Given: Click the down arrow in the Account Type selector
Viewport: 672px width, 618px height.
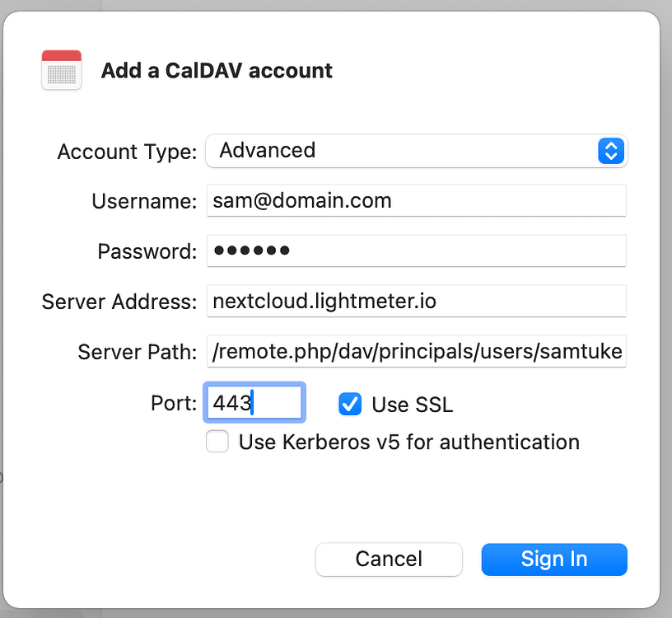Looking at the screenshot, I should click(x=610, y=156).
